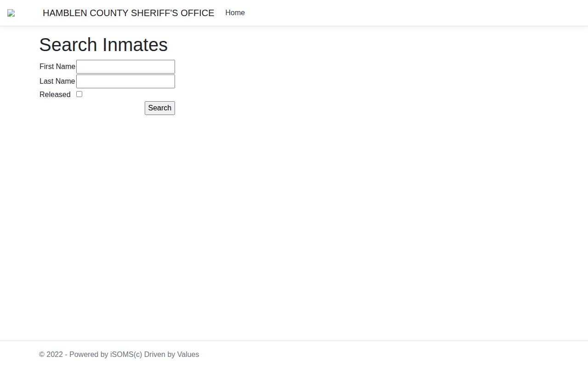Click the Powered by iSOMS footer text
The height and width of the screenshot is (368, 588).
click(119, 355)
